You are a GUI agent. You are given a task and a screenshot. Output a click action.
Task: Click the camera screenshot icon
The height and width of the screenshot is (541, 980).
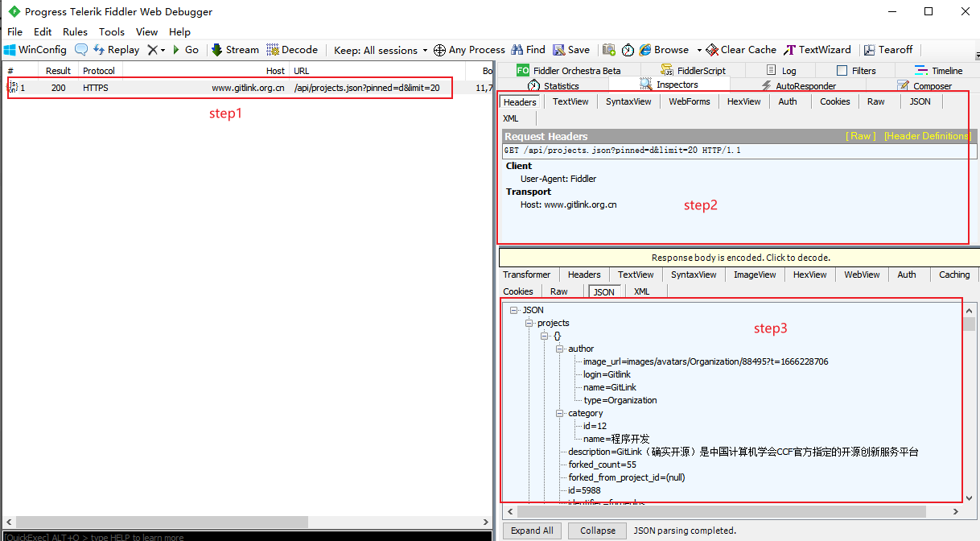tap(609, 50)
